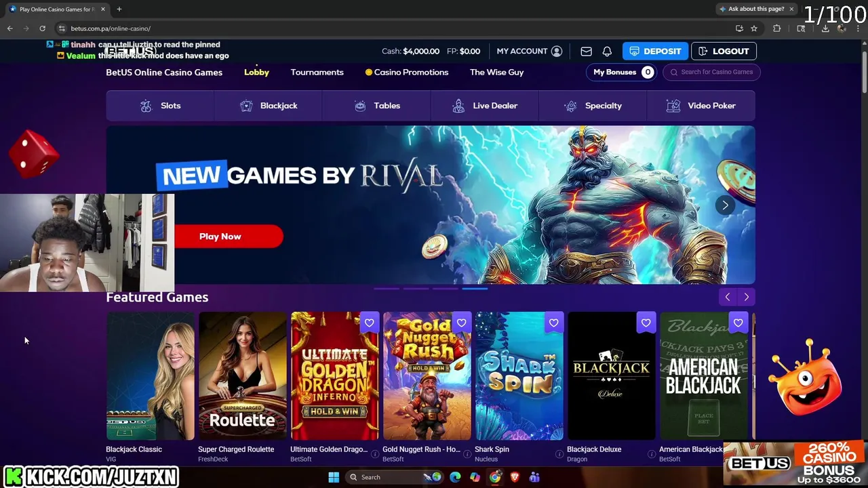Click the LOGOUT button
868x488 pixels.
[x=724, y=52]
